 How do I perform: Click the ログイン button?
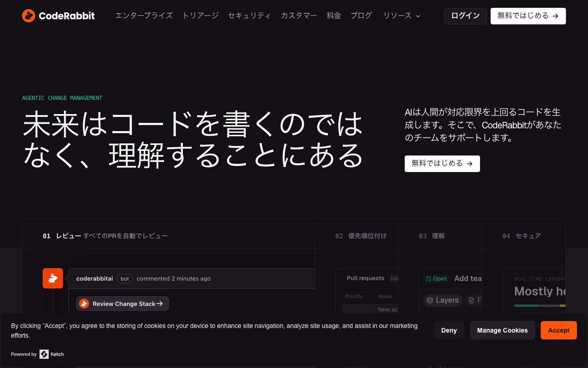tap(465, 16)
